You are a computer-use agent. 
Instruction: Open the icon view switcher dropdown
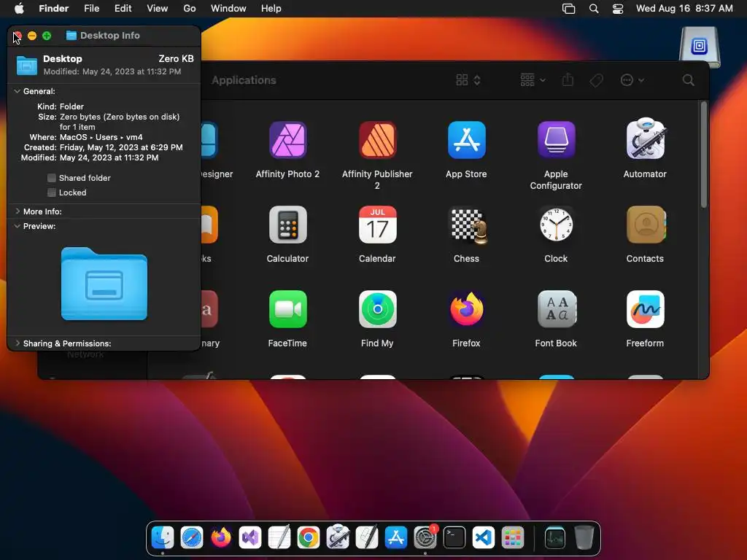coord(468,80)
